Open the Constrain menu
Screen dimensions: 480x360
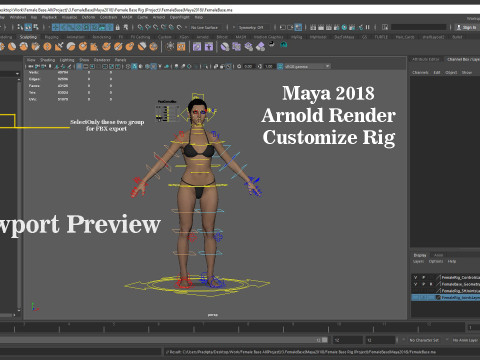point(108,17)
